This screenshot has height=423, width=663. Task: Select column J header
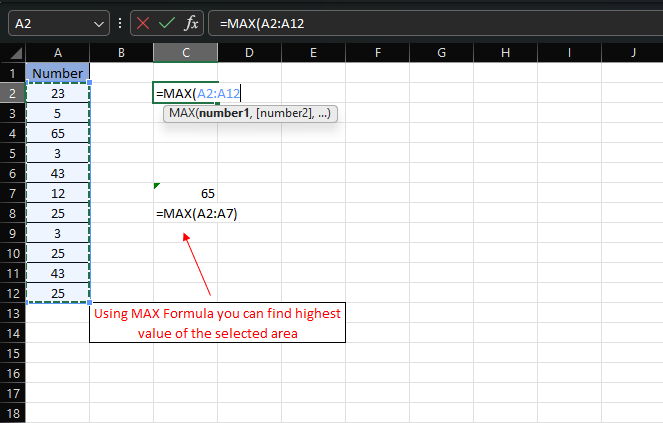633,52
